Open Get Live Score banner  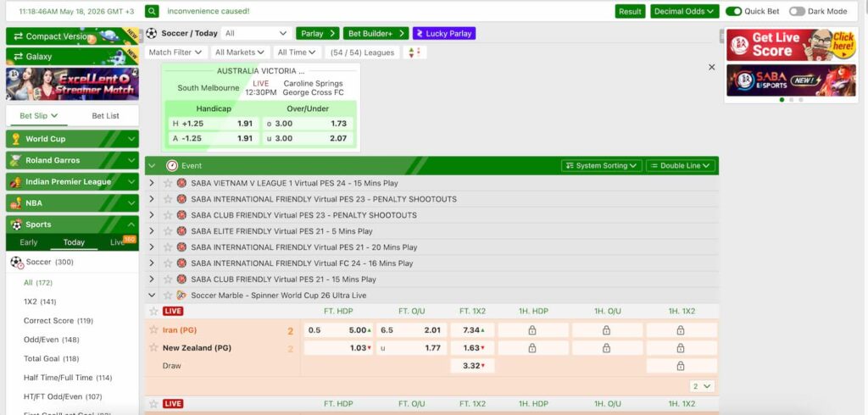(791, 45)
